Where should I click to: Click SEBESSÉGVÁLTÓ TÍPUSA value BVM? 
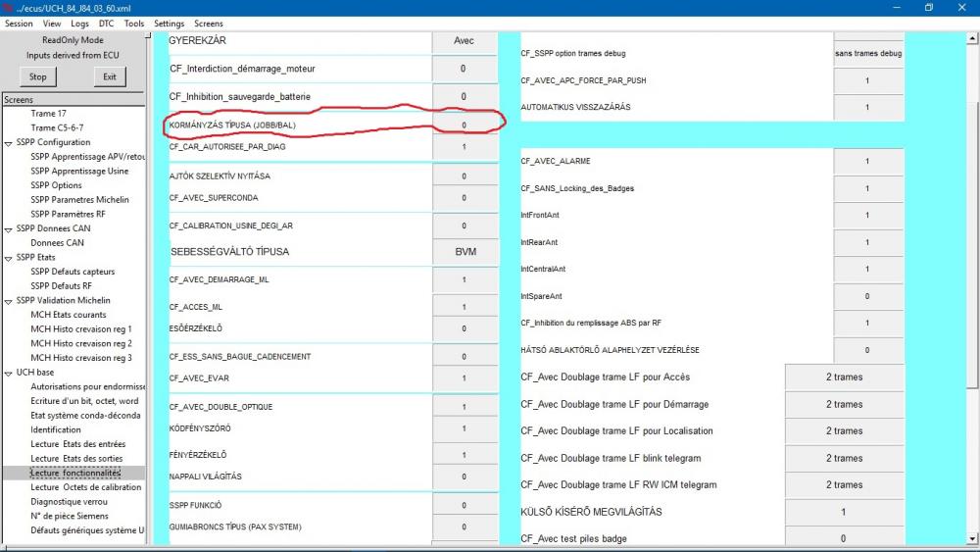465,252
